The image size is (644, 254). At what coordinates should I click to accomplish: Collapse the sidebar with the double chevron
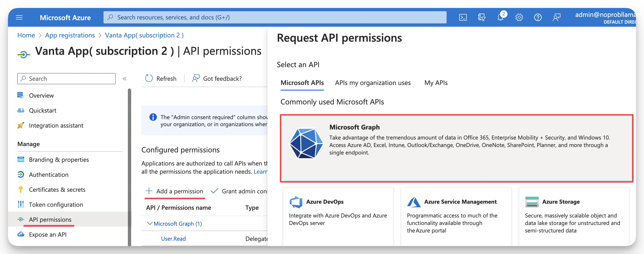(125, 79)
